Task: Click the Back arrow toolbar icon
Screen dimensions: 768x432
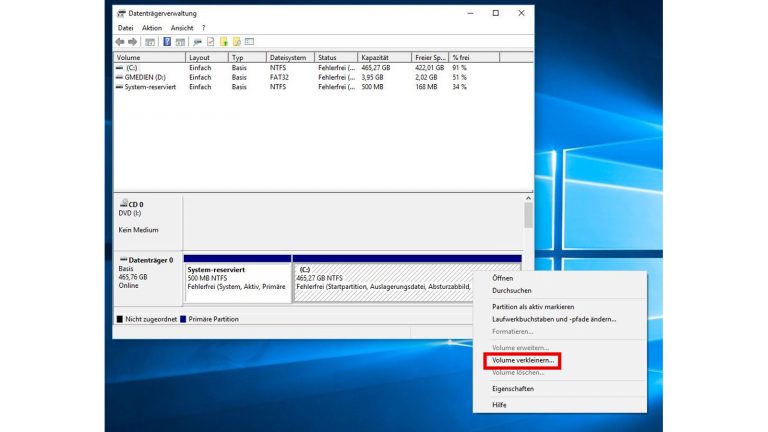Action: coord(120,42)
